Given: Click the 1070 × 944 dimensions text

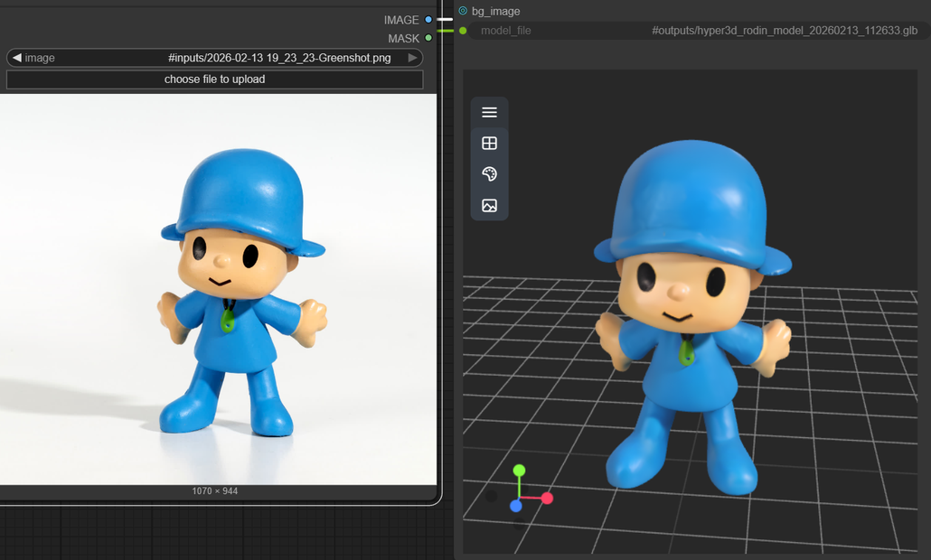Looking at the screenshot, I should (x=214, y=491).
